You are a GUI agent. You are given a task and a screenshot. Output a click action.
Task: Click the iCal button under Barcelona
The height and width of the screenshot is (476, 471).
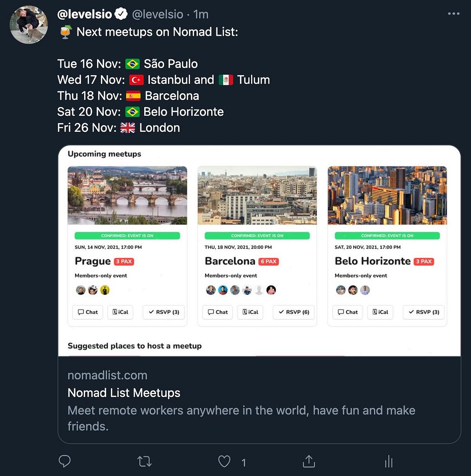250,312
